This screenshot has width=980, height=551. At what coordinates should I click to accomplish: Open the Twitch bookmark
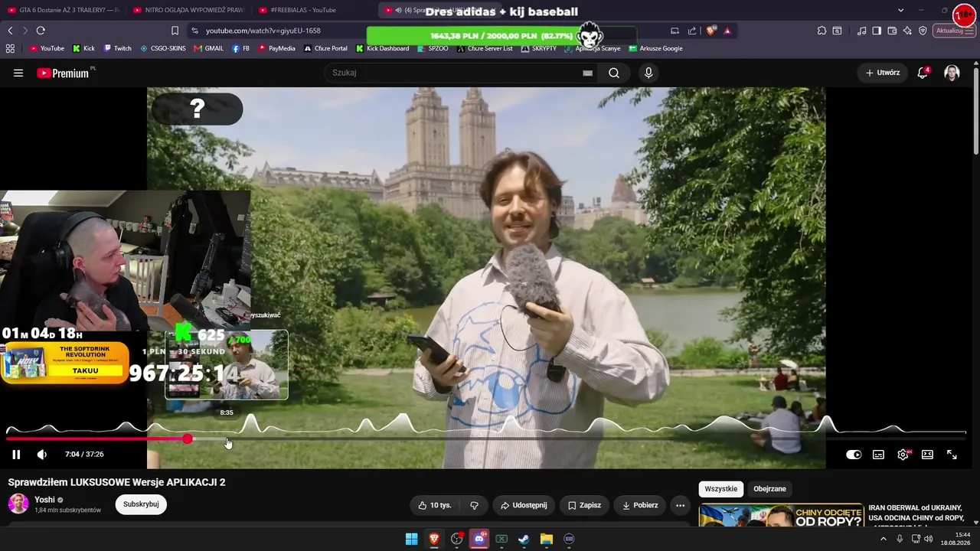118,48
